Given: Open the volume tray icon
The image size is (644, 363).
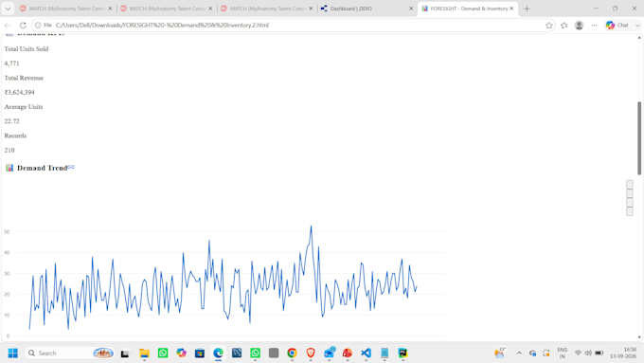Looking at the screenshot, I should point(588,354).
